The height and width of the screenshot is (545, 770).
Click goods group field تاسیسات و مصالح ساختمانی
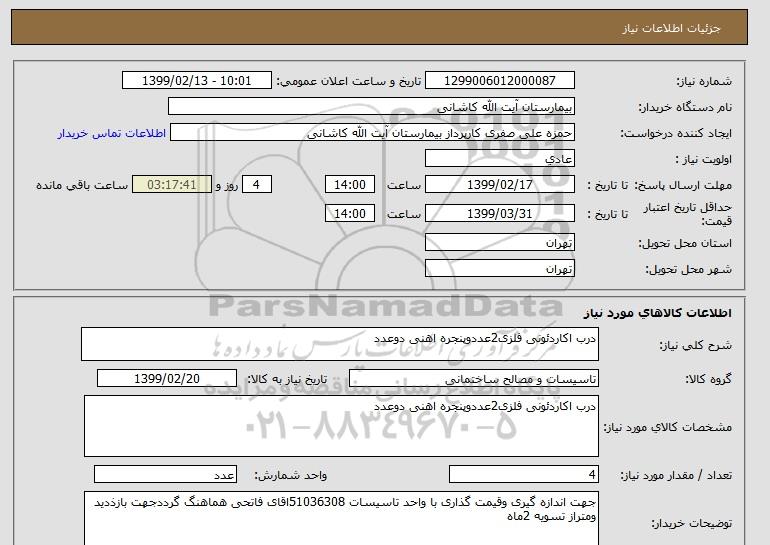tap(474, 379)
